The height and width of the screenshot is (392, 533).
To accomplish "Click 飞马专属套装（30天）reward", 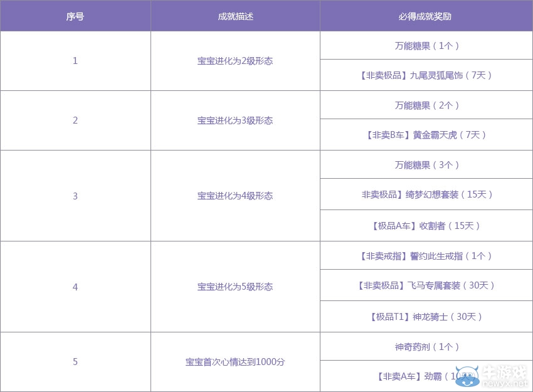I will [x=426, y=285].
